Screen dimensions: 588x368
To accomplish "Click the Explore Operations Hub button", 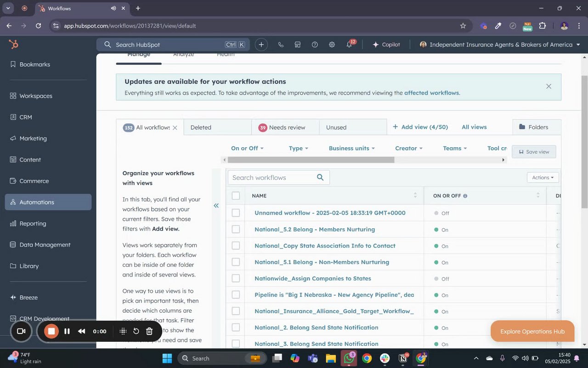I will 532,331.
